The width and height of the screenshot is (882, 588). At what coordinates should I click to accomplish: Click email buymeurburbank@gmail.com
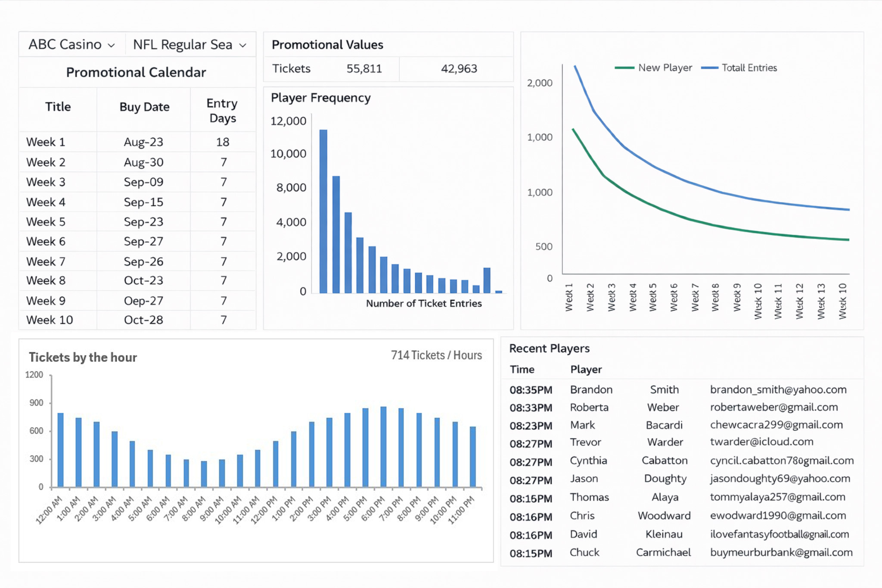click(781, 552)
